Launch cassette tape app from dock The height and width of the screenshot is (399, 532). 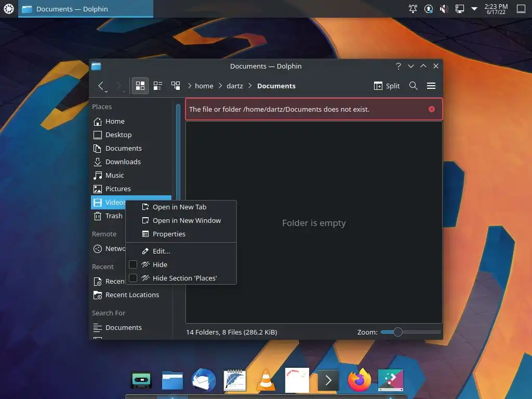tap(141, 380)
